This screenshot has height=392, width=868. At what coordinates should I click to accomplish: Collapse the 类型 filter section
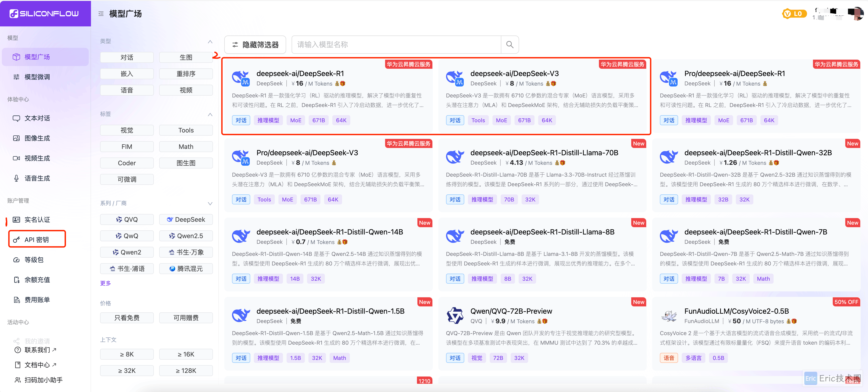tap(210, 41)
